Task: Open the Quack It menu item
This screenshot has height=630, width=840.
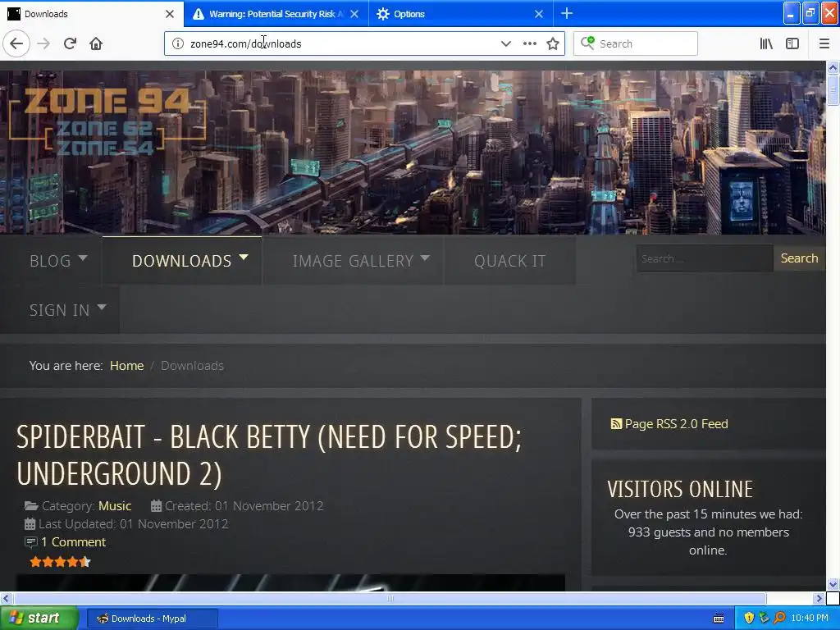Action: (x=510, y=261)
